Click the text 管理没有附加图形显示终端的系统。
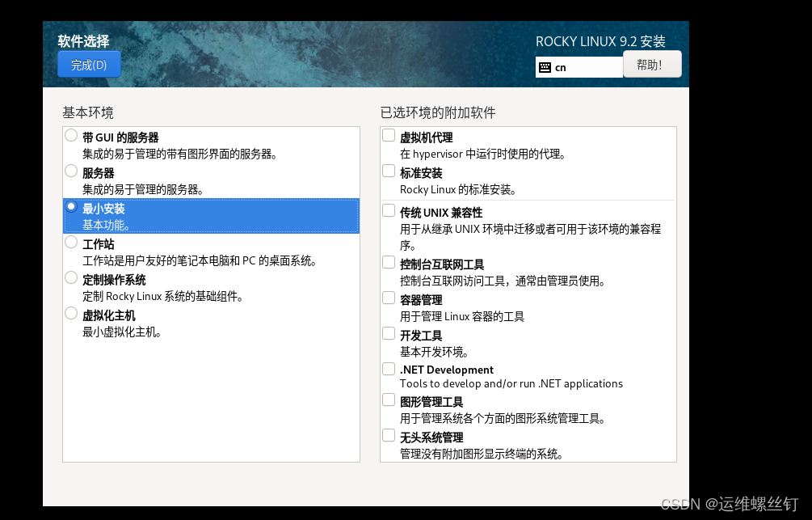The width and height of the screenshot is (812, 520). tap(482, 454)
